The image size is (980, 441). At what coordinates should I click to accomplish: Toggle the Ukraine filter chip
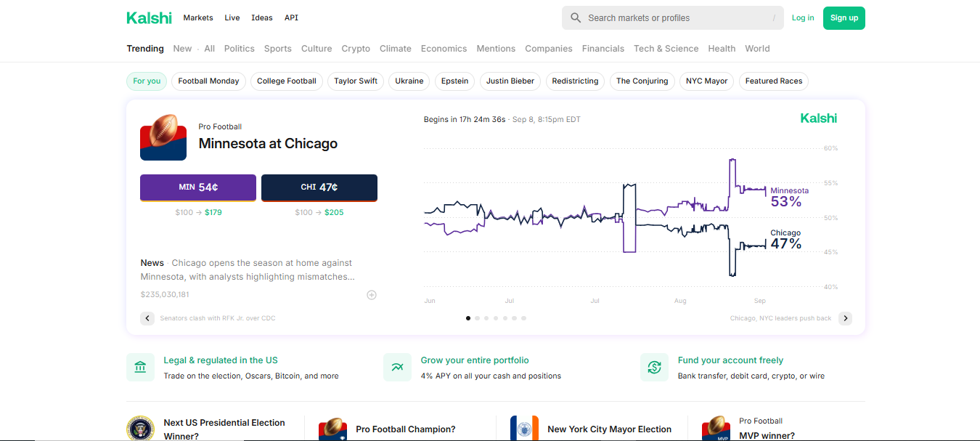click(409, 81)
